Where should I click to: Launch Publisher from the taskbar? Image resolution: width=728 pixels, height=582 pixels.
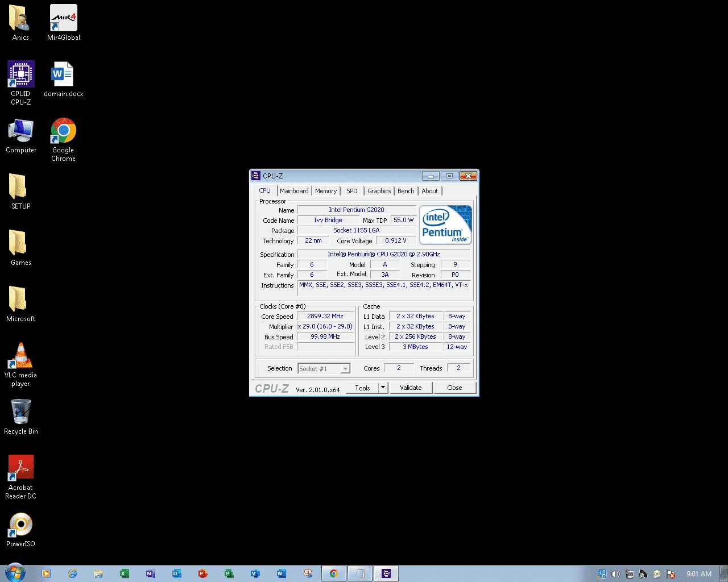click(x=229, y=573)
